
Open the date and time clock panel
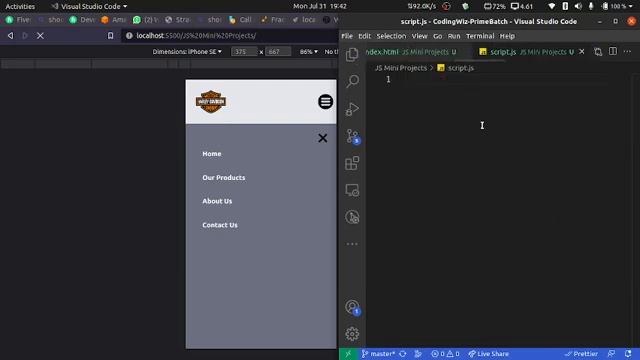[320, 7]
